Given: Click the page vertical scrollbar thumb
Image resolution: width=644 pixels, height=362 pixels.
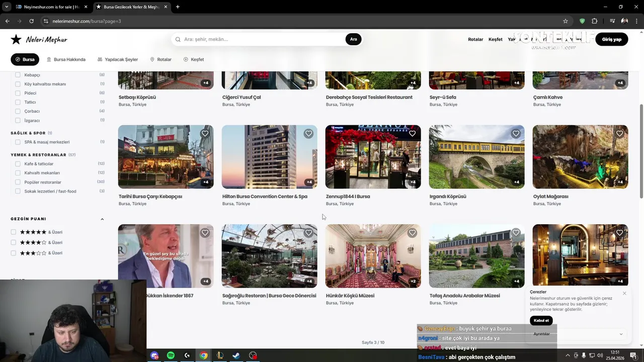Looking at the screenshot, I should [641, 151].
